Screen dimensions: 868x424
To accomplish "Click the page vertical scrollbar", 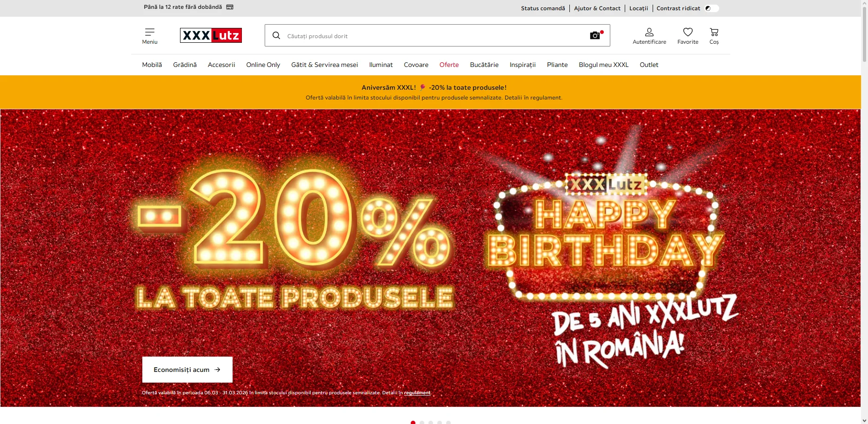I will 864,212.
